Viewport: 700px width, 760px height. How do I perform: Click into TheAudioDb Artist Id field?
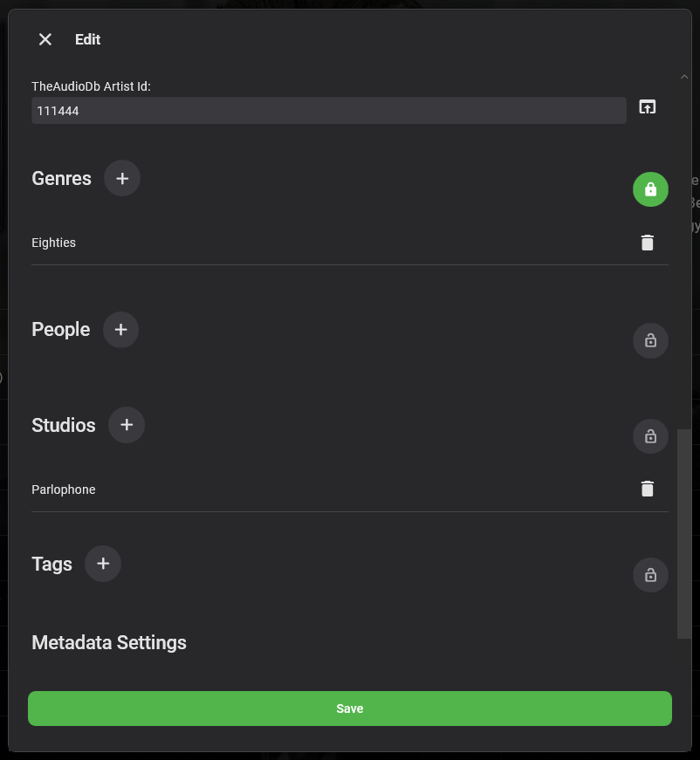(328, 111)
